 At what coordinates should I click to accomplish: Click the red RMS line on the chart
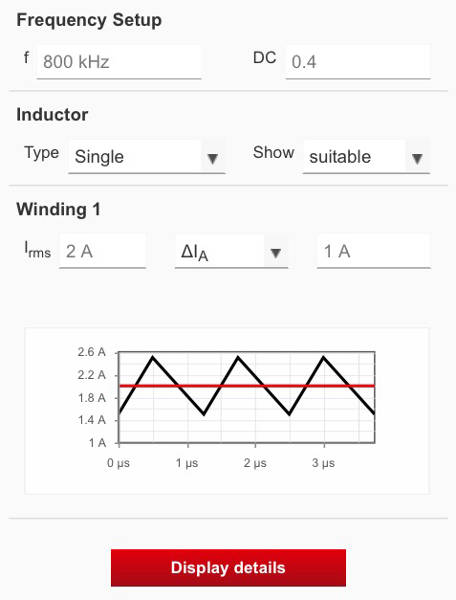(x=247, y=386)
